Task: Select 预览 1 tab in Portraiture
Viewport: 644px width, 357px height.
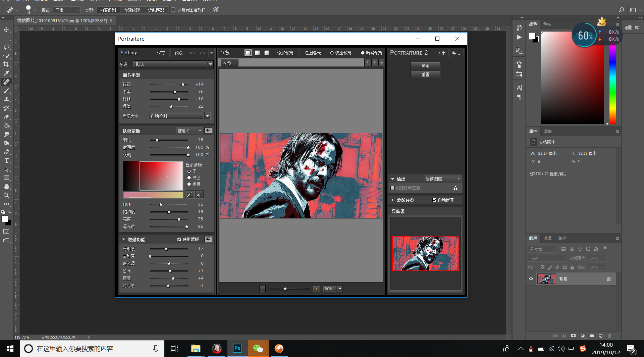Action: point(229,63)
